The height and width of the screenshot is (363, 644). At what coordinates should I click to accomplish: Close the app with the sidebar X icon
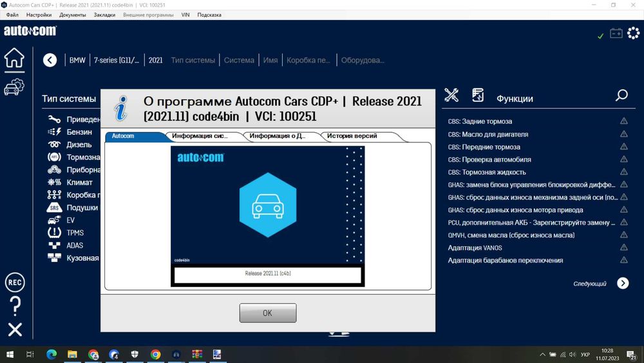[15, 329]
